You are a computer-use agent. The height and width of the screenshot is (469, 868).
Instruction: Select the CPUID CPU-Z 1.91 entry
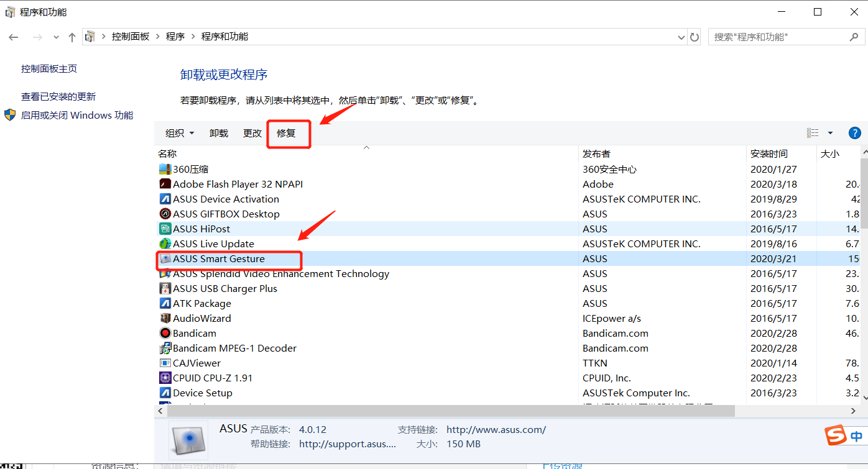coord(213,378)
